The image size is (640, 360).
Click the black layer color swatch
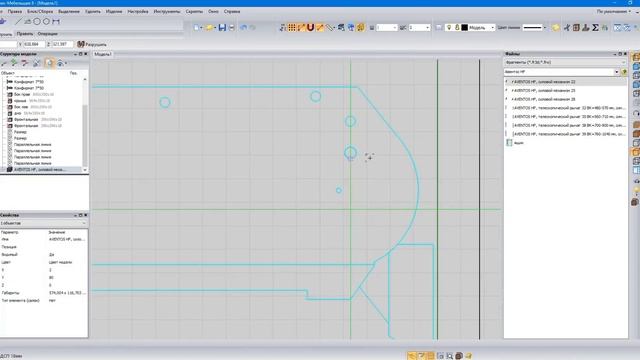click(x=464, y=27)
